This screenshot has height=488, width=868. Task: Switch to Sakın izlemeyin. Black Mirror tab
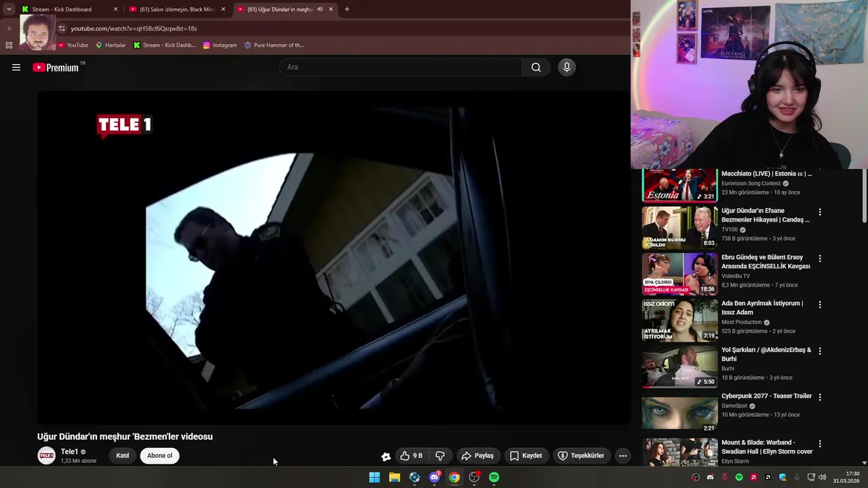[x=178, y=9]
